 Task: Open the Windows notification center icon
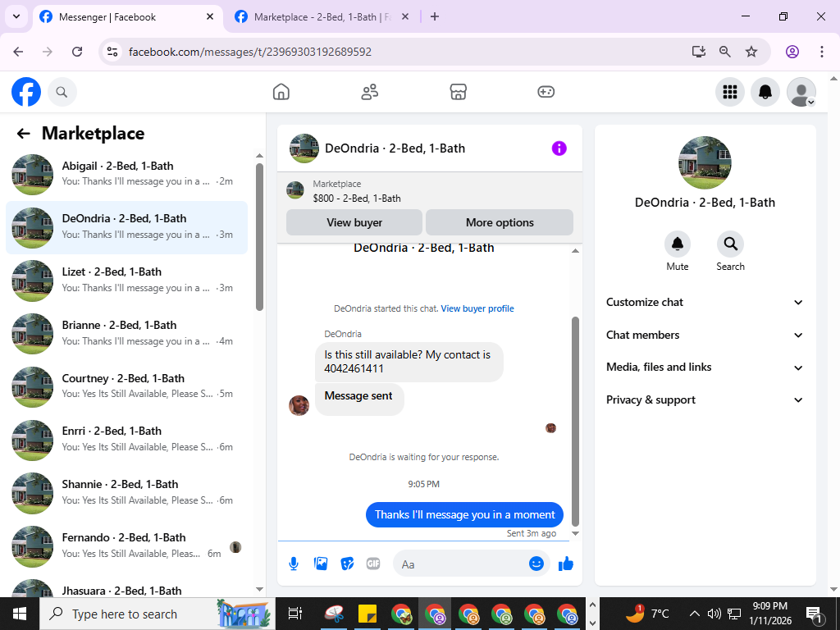[815, 614]
